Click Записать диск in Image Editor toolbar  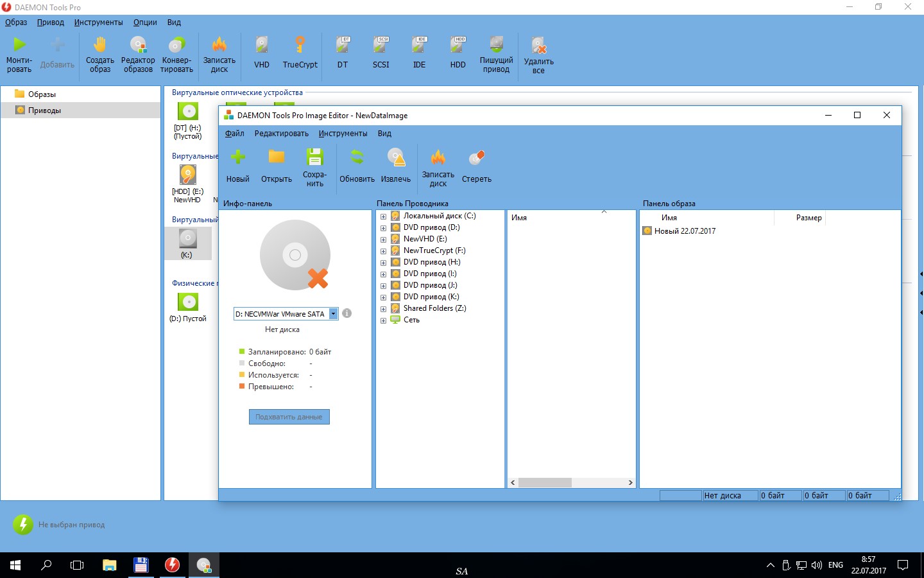tap(438, 168)
